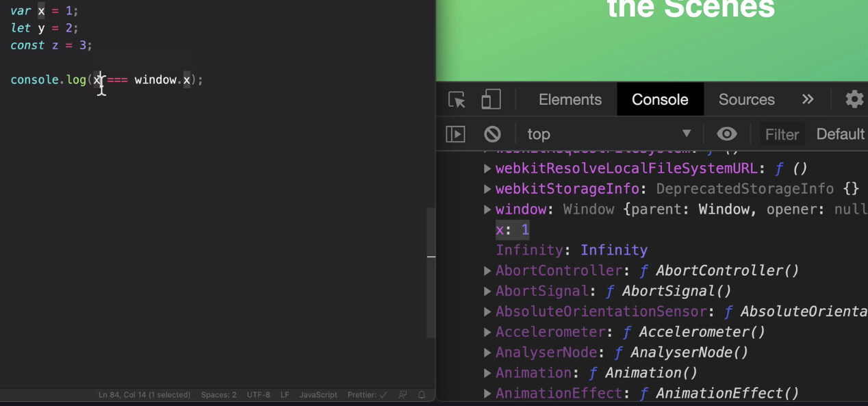Click the editor vertical scrollbar

point(431,272)
